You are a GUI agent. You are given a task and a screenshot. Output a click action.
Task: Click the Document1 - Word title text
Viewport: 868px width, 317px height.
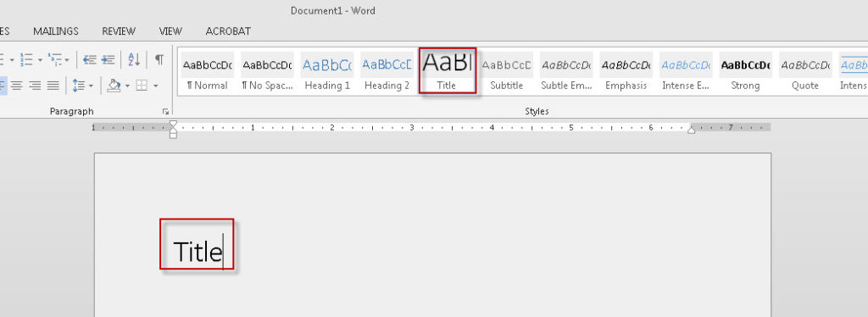click(x=332, y=10)
